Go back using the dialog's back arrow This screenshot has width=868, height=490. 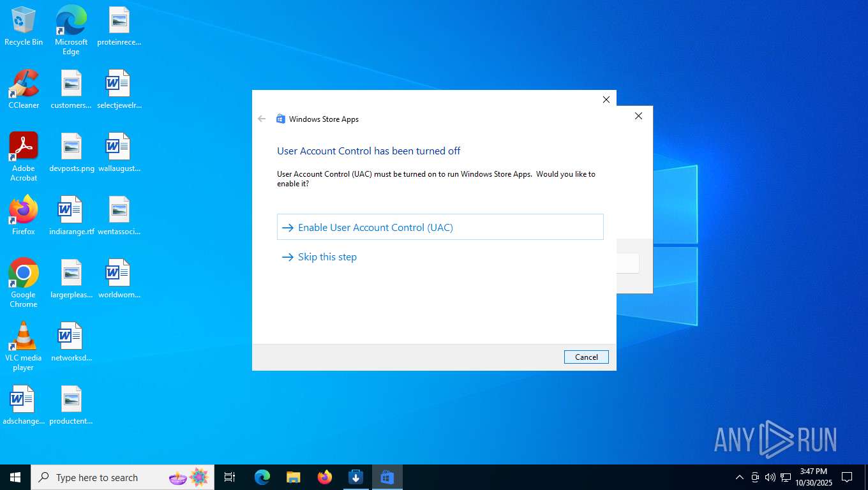pyautogui.click(x=262, y=119)
